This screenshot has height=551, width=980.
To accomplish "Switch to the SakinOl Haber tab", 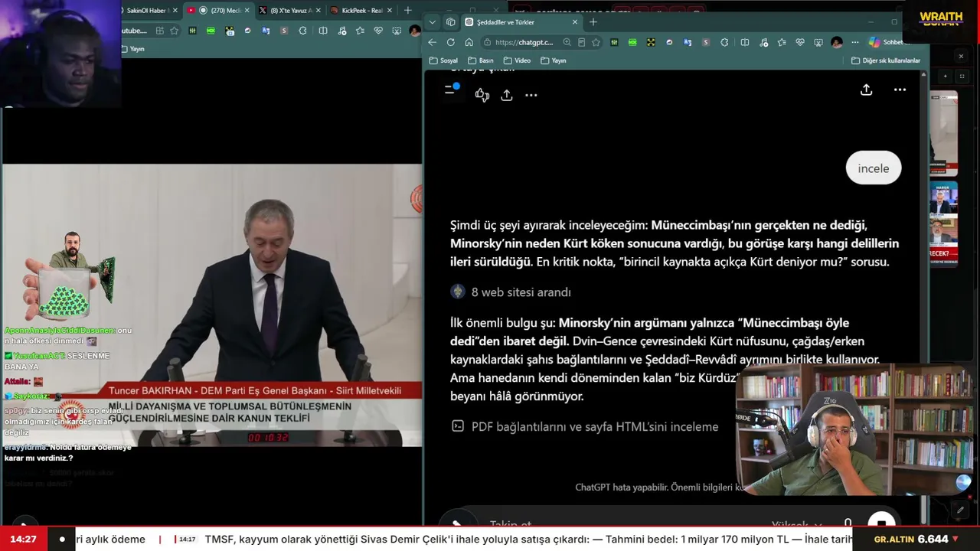I will click(147, 11).
